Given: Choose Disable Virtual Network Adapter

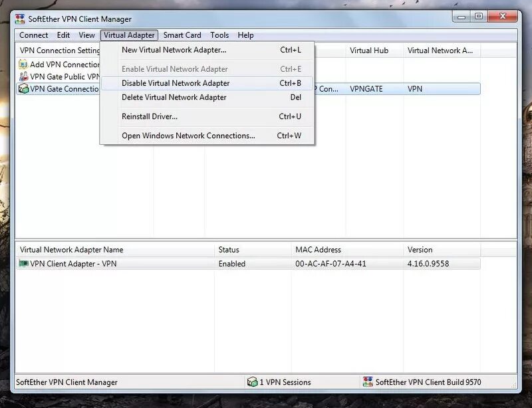Looking at the screenshot, I should click(x=207, y=83).
